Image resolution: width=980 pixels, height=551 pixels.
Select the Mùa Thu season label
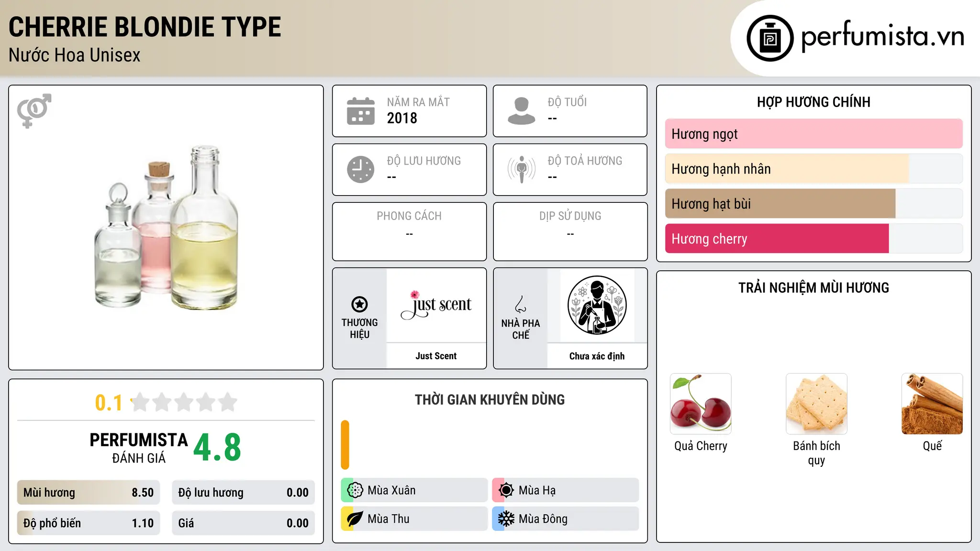click(389, 519)
